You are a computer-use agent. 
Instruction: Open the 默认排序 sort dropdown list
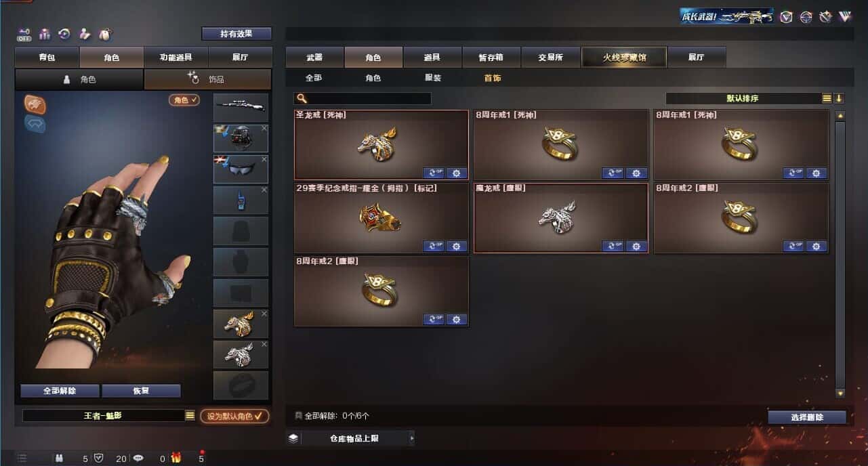(827, 98)
